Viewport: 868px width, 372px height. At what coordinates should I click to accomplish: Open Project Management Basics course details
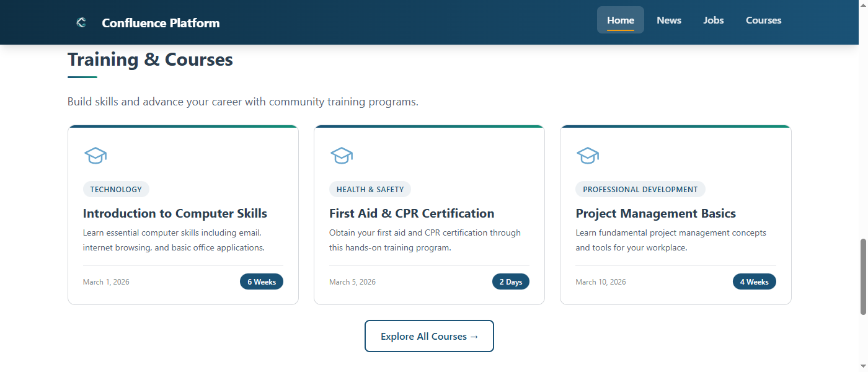(655, 213)
